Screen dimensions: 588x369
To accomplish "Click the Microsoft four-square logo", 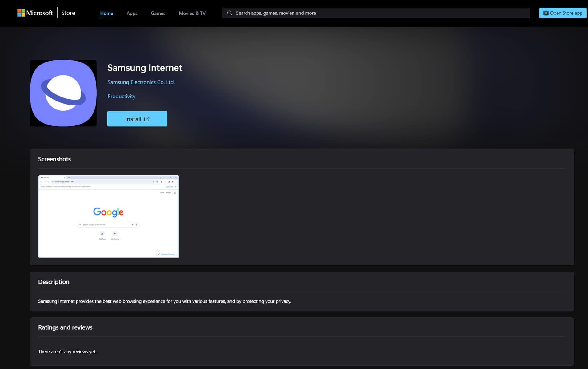I will coord(21,13).
